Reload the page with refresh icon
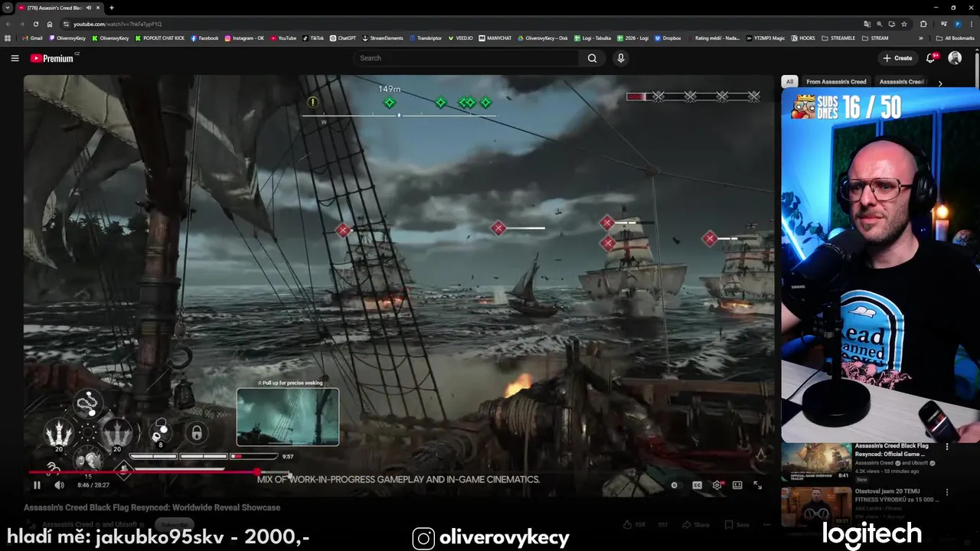Viewport: 980px width, 551px height. point(35,24)
